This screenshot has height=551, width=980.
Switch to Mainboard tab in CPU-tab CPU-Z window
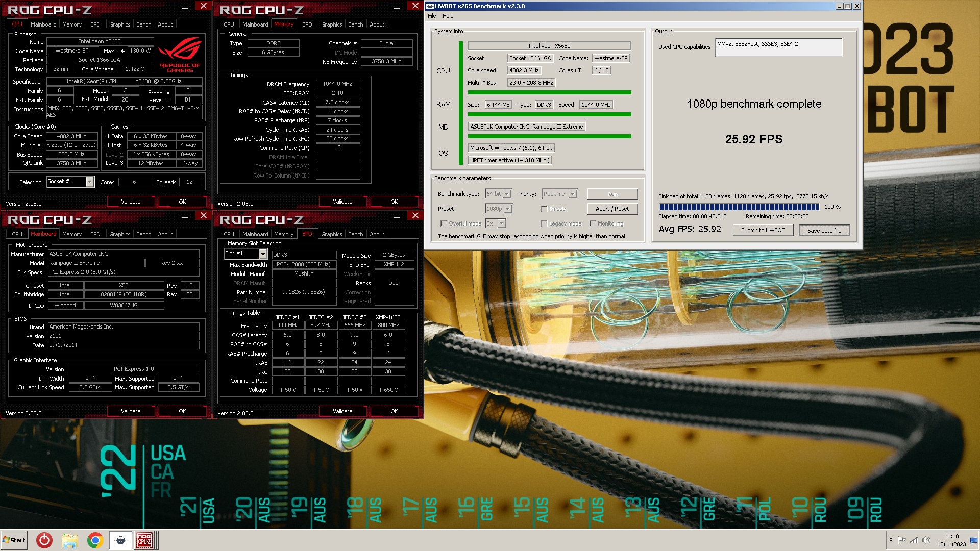[43, 24]
